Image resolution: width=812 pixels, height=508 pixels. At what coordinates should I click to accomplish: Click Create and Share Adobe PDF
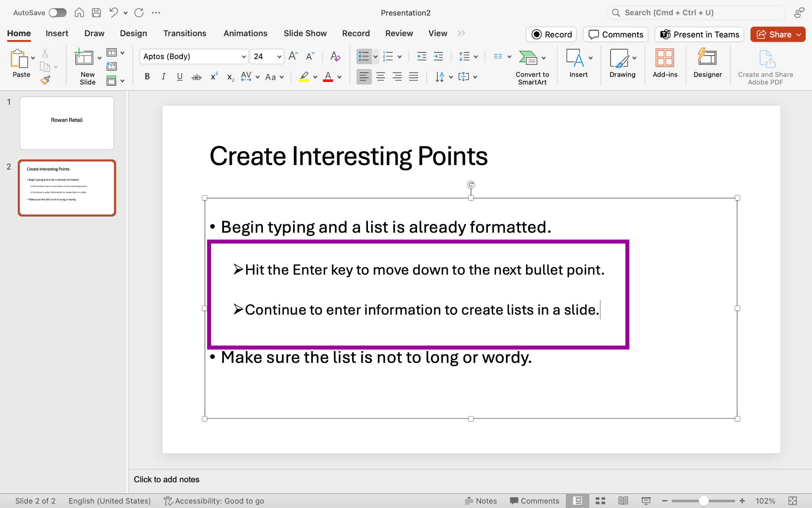[x=765, y=67]
